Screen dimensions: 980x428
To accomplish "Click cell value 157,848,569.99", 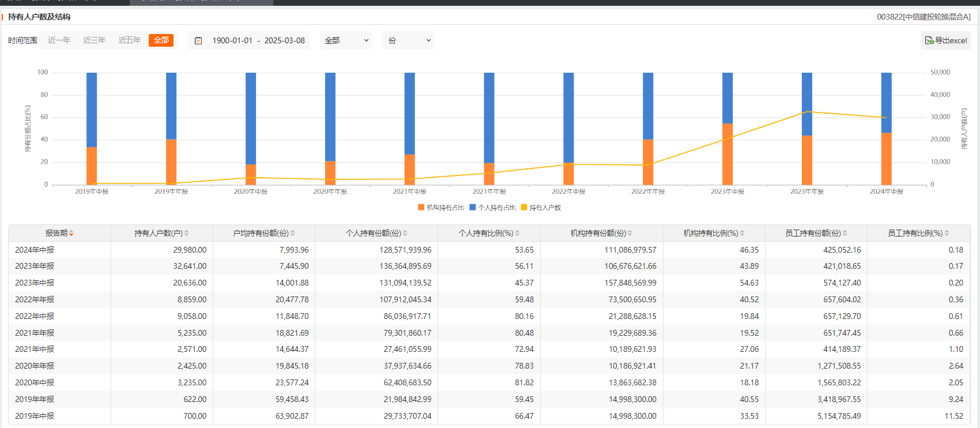I will pyautogui.click(x=630, y=283).
